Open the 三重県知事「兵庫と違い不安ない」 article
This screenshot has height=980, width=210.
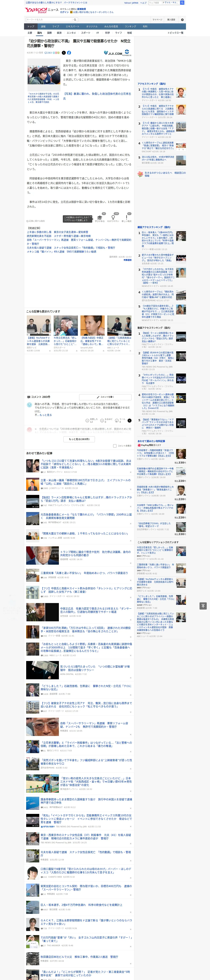[84, 573]
